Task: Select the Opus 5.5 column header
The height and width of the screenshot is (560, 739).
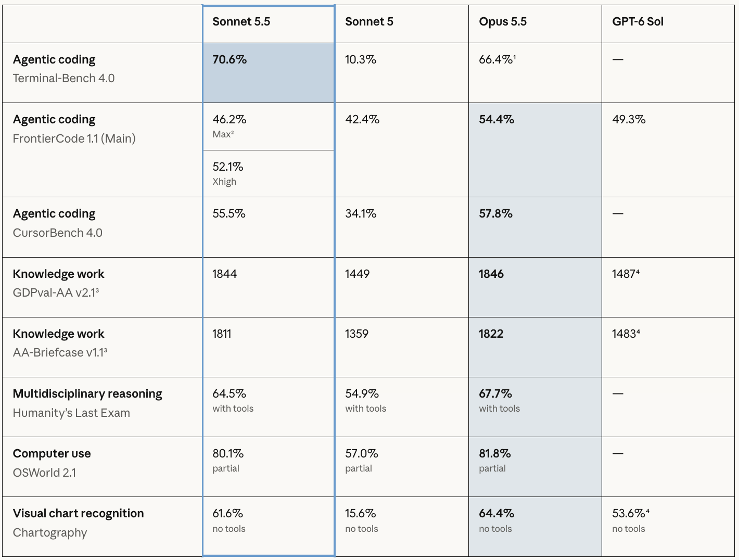Action: [535, 24]
